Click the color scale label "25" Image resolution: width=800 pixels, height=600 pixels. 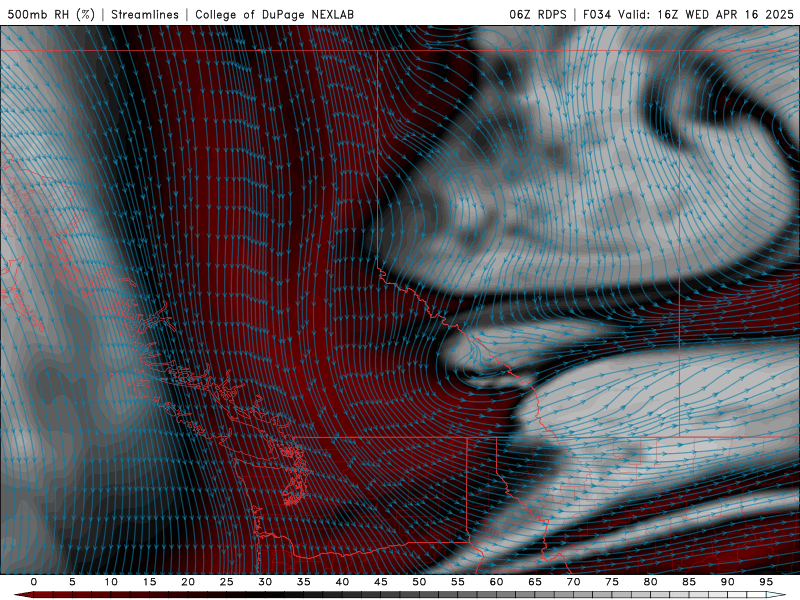click(227, 582)
